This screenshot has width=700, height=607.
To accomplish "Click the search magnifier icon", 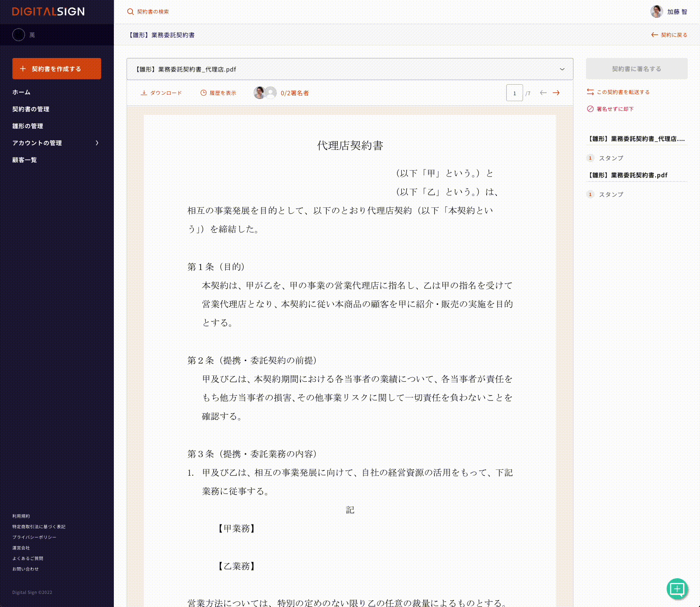I will coord(130,12).
